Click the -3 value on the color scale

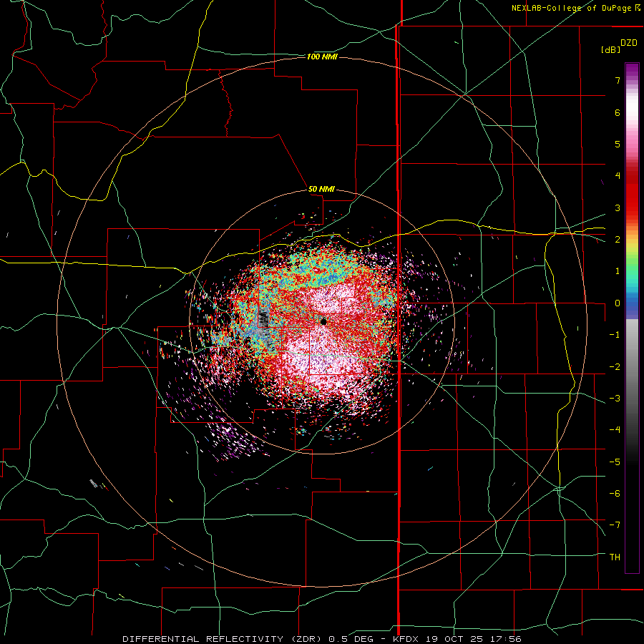615,399
